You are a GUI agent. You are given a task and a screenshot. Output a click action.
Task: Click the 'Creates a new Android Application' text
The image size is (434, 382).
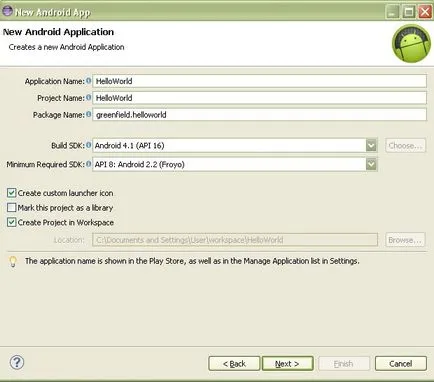point(66,47)
